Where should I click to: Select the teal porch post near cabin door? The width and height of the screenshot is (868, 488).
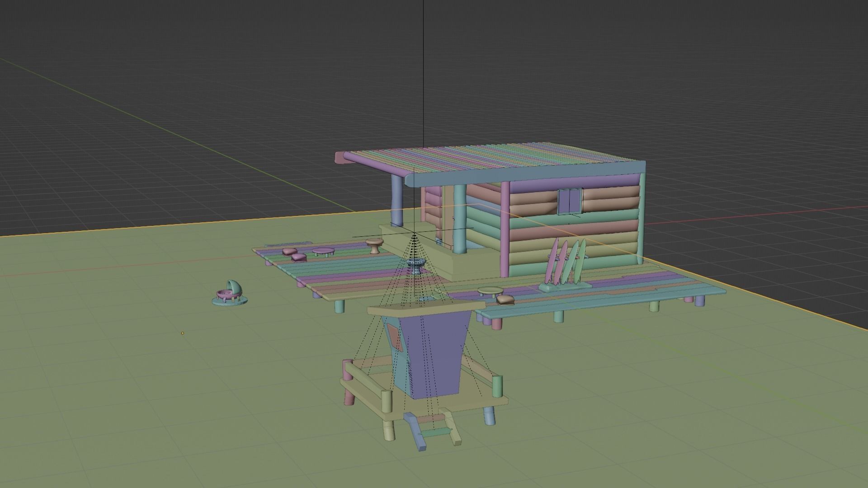[x=460, y=219]
